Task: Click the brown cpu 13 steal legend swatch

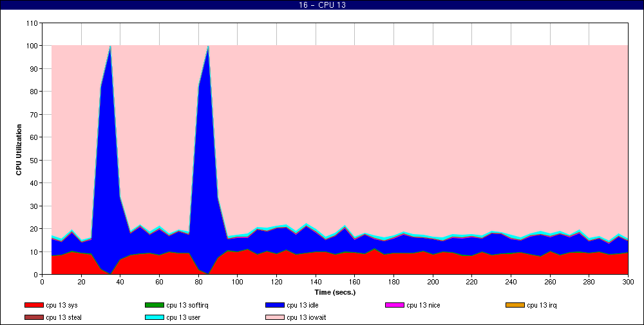Action: (33, 318)
